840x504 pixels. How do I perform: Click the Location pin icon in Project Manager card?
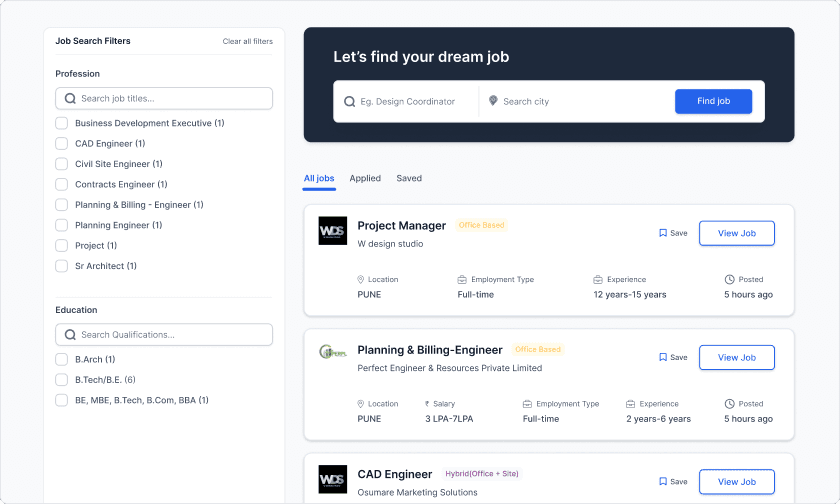click(x=361, y=280)
